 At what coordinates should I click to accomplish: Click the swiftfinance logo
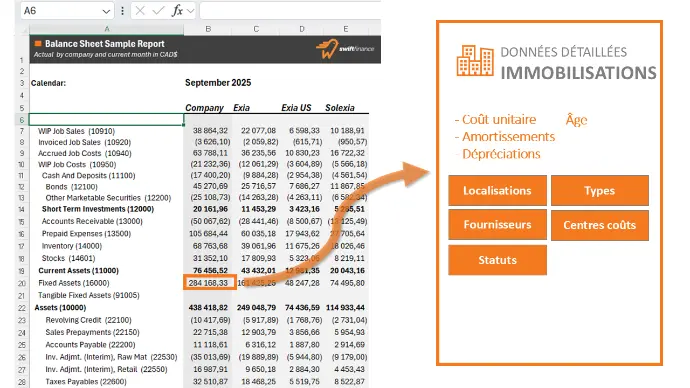(345, 49)
